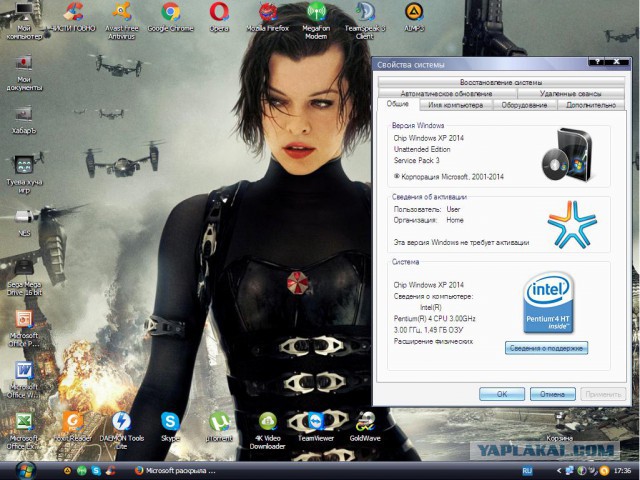The image size is (640, 480).
Task: Select the Общие tab
Action: coord(398,104)
